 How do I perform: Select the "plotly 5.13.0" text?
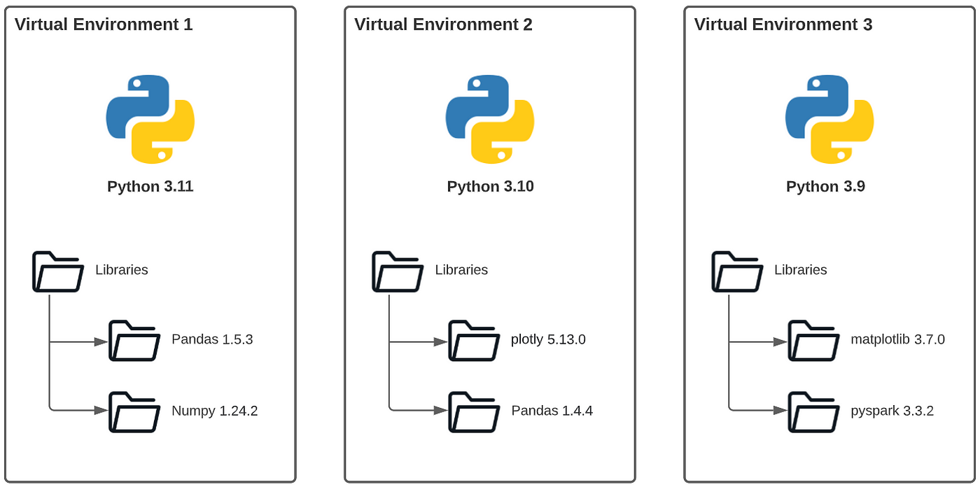[x=548, y=340]
